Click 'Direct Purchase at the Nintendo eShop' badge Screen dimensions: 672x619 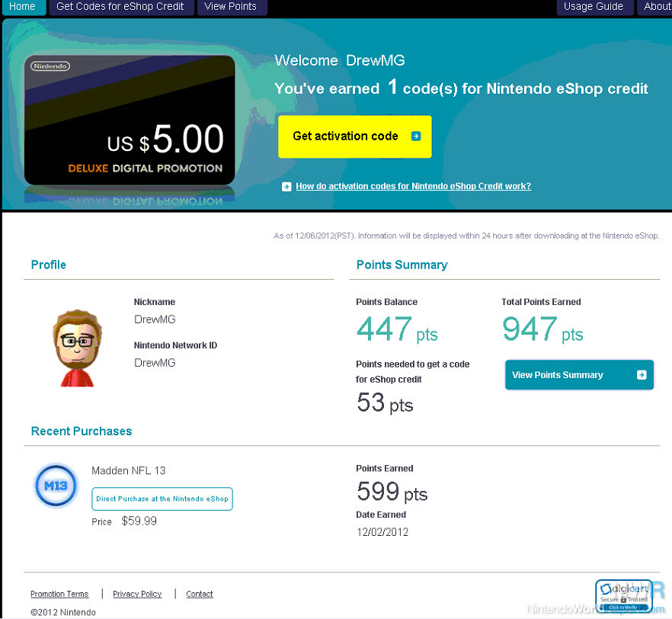162,499
